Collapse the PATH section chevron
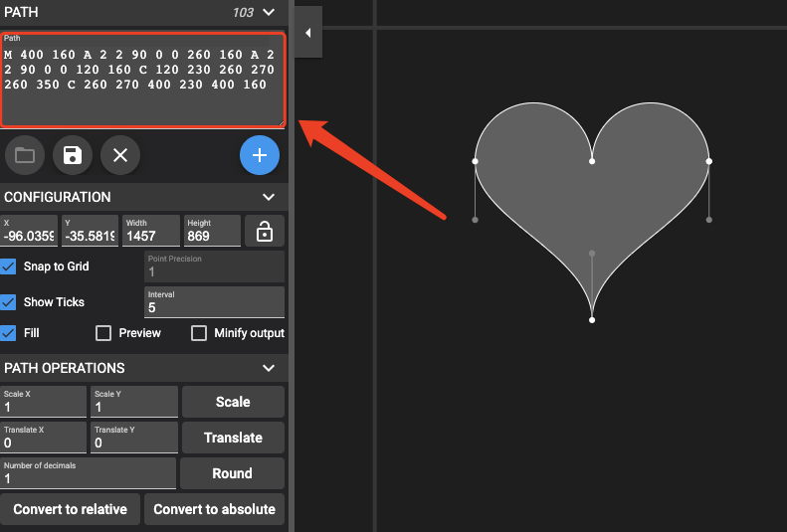 pyautogui.click(x=269, y=12)
